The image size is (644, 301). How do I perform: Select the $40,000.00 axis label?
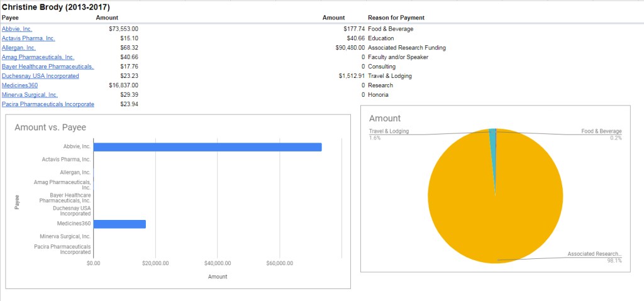pyautogui.click(x=217, y=264)
